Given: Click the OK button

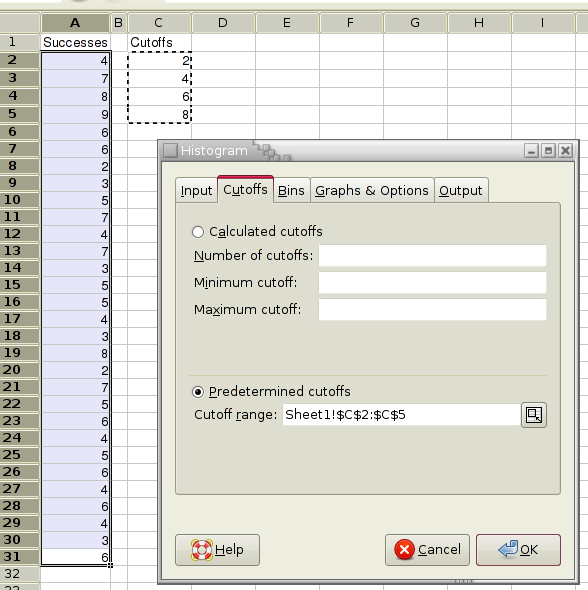Looking at the screenshot, I should (x=518, y=550).
